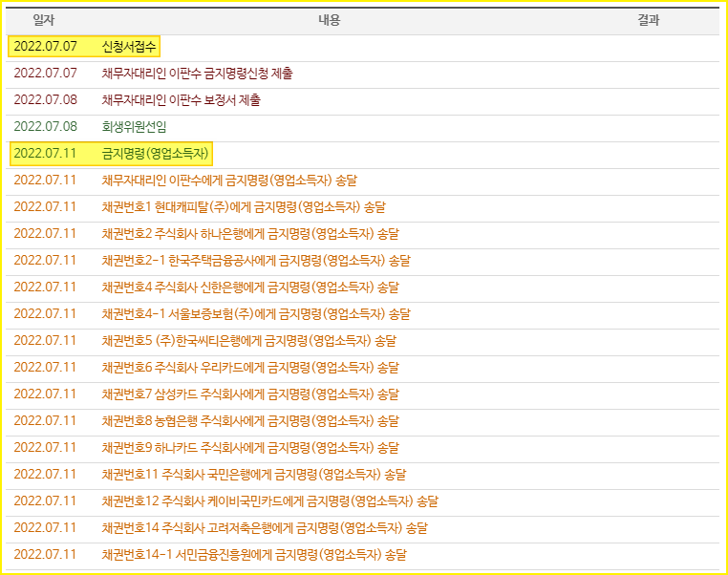
Task: Select 채권번호14 주식회사 고려저축은행 송달 row
Action: 363,528
